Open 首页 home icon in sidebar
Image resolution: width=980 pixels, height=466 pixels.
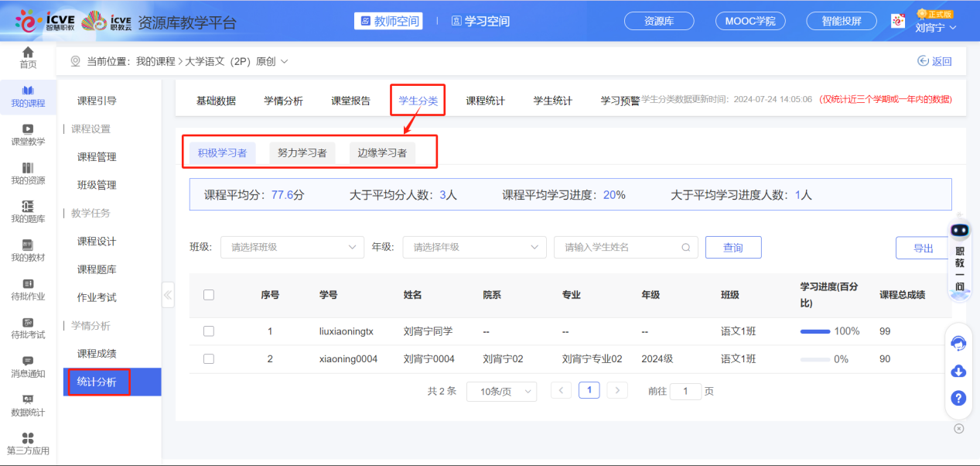pyautogui.click(x=28, y=57)
